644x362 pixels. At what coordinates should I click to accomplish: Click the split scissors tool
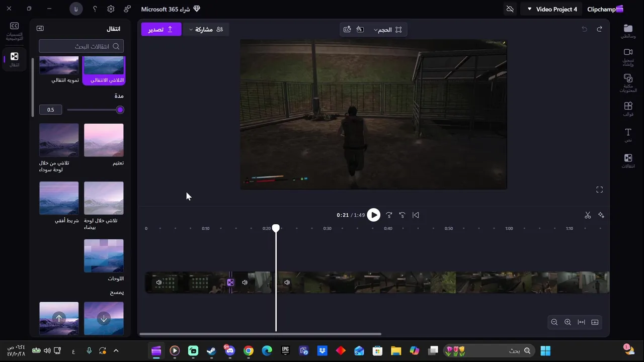[588, 215]
